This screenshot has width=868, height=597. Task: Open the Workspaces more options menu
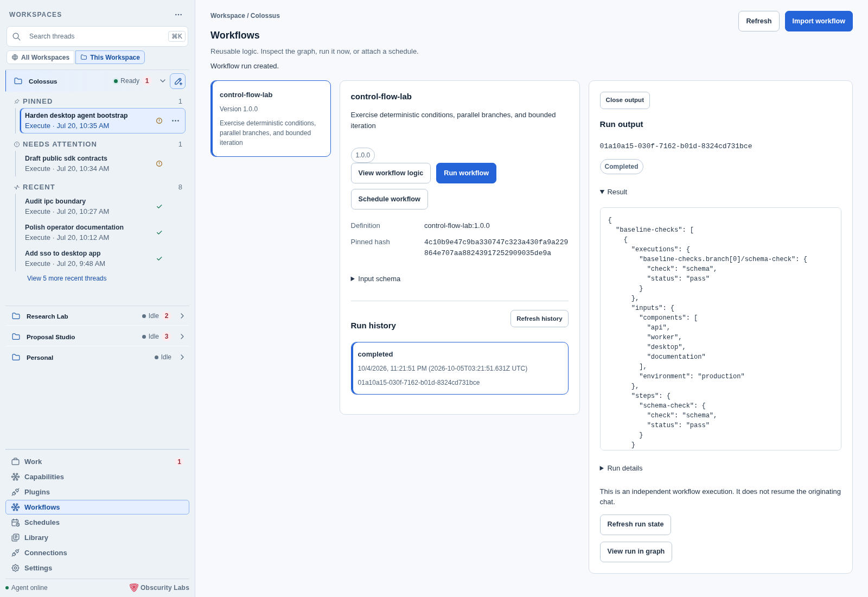click(x=178, y=15)
